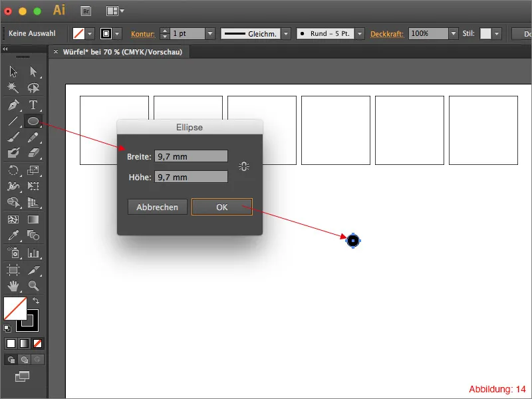Screen dimensions: 532x399
Task: Set paint mode to None
Action: coord(37,343)
